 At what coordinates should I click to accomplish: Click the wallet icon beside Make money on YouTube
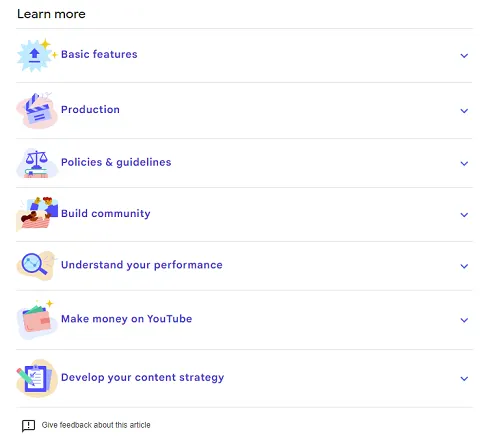point(37,319)
